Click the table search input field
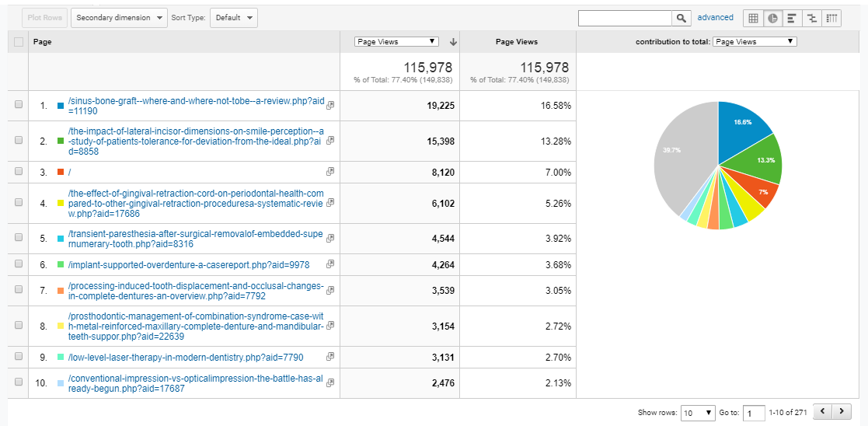 pos(625,18)
